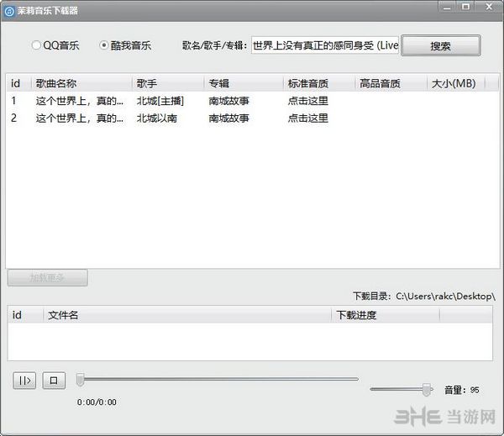504x436 pixels.
Task: Click the 标准音质 column header
Action: tap(319, 84)
